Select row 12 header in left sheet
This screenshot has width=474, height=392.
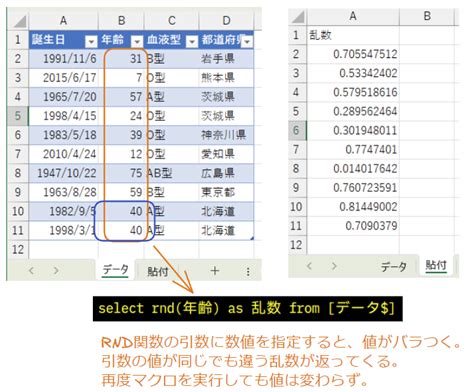pos(18,249)
